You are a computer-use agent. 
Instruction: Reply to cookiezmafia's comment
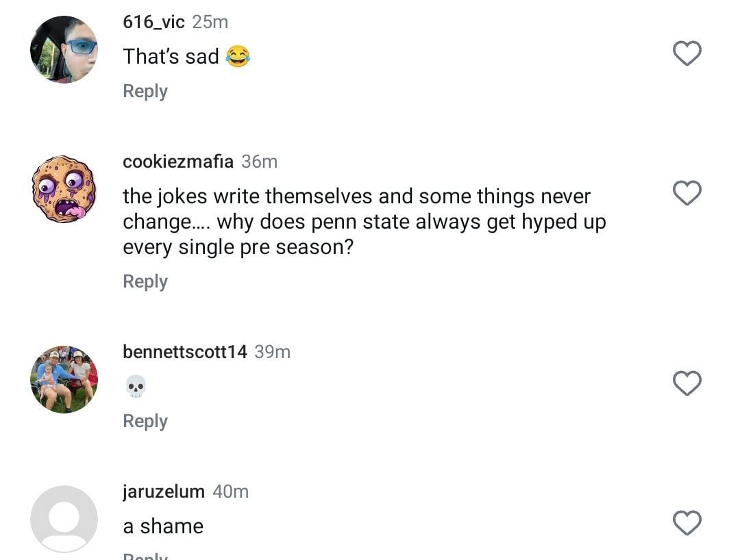pos(145,281)
